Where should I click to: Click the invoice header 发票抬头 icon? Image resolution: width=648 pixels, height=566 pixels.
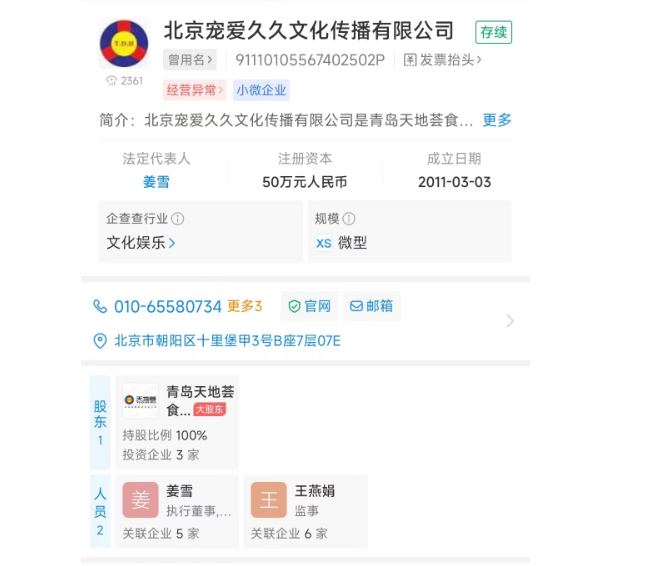point(409,60)
